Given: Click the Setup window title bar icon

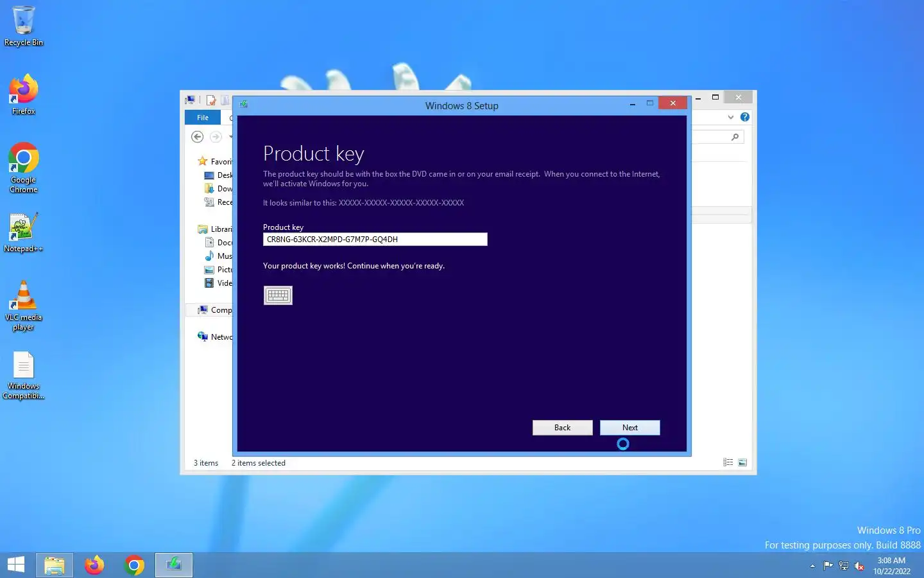Looking at the screenshot, I should 244,104.
